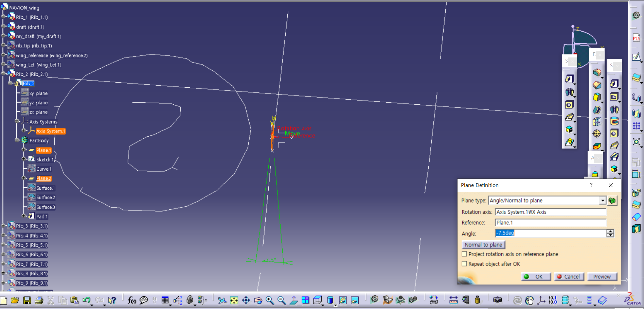Open the Plane type dropdown
The height and width of the screenshot is (309, 644).
[x=603, y=201]
